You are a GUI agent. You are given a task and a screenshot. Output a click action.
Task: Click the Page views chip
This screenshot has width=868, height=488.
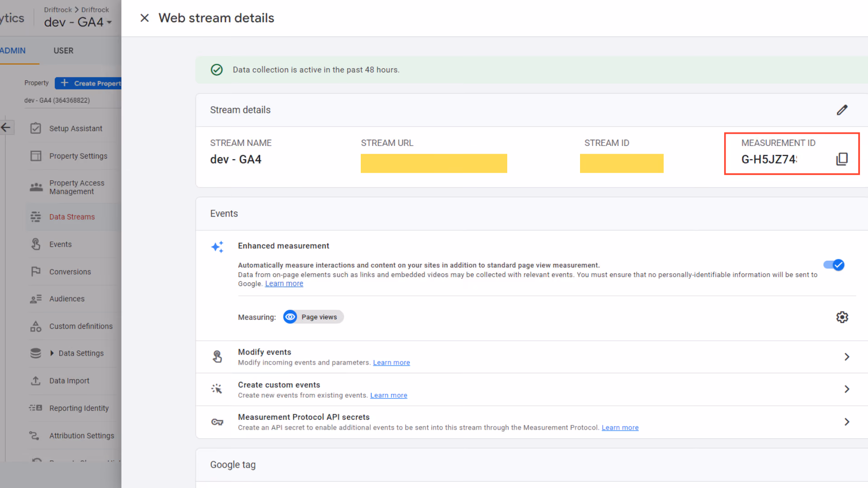pos(314,317)
